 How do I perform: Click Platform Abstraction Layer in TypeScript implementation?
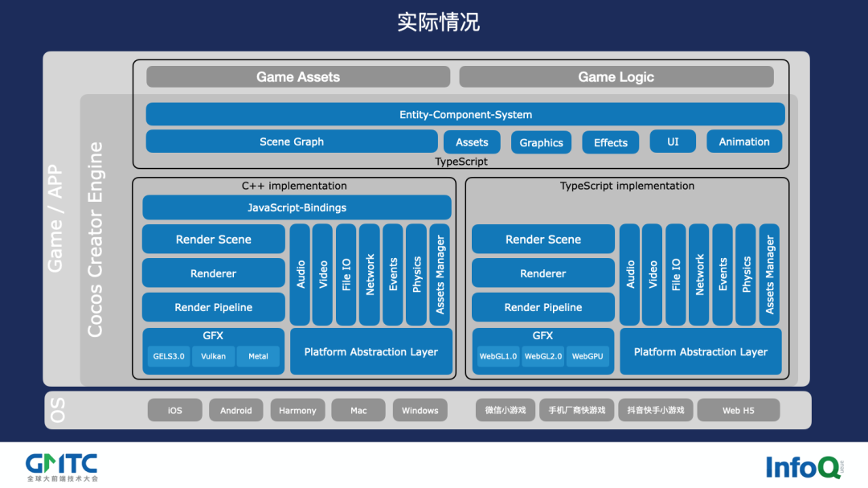click(x=701, y=352)
